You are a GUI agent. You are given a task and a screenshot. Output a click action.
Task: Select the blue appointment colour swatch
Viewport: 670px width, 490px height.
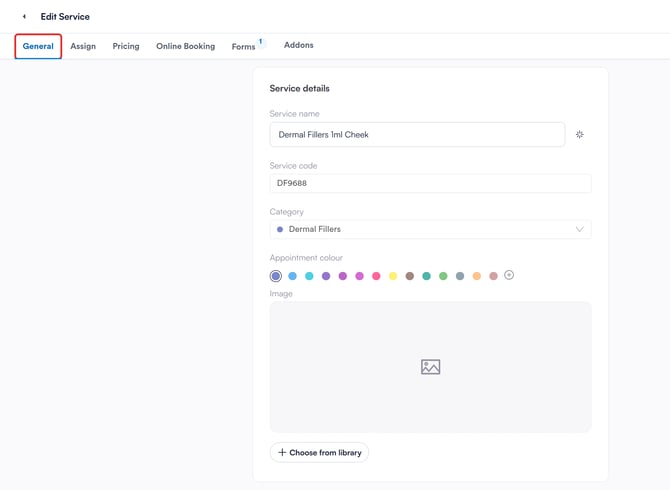(x=293, y=276)
